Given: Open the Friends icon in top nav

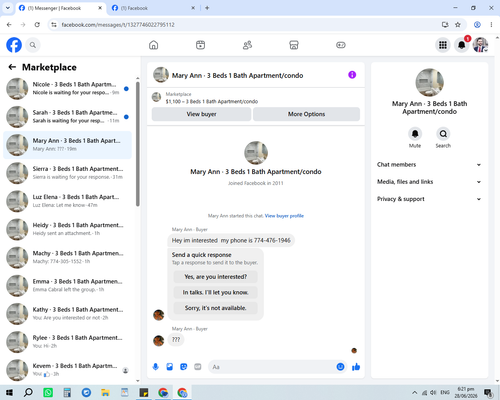Looking at the screenshot, I should click(x=247, y=45).
